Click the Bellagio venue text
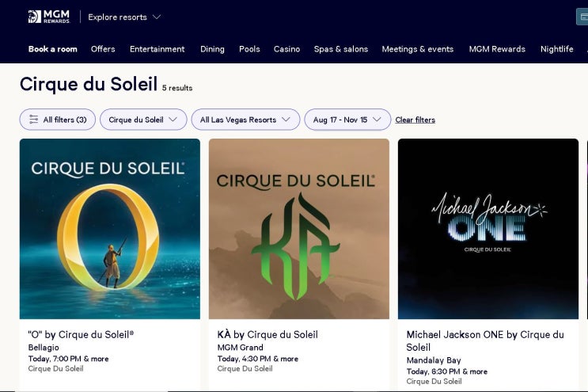Screen dimensions: 588x392 click(x=44, y=348)
